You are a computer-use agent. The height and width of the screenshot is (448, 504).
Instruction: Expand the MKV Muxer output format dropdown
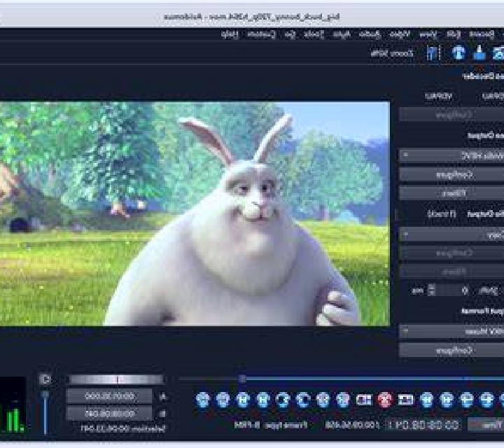[x=451, y=331]
